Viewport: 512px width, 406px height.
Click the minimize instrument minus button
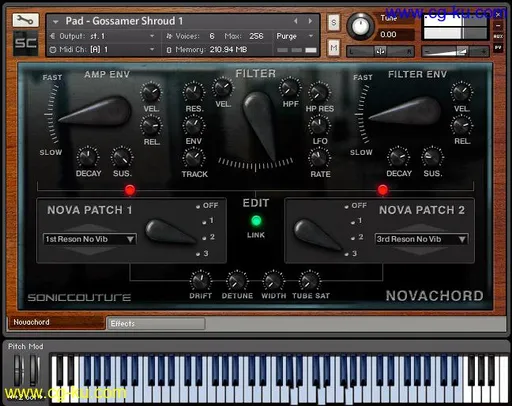498,25
